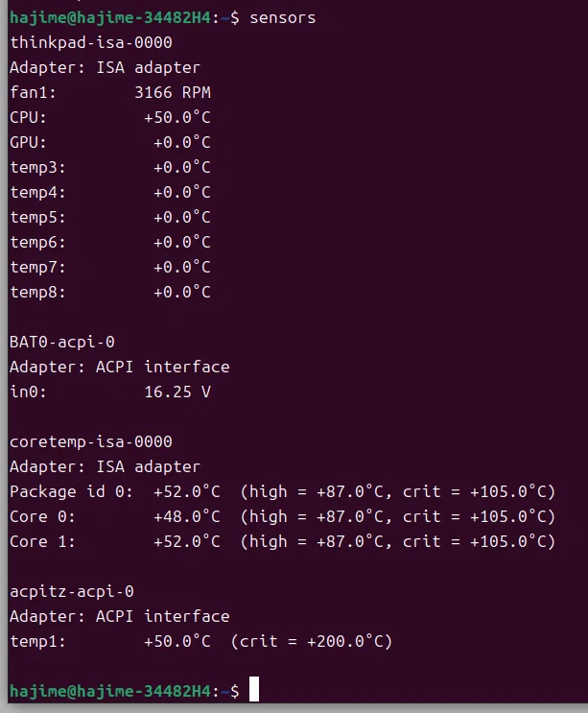Click 'Adapter: ACPI interface' under BAT0

(x=120, y=367)
